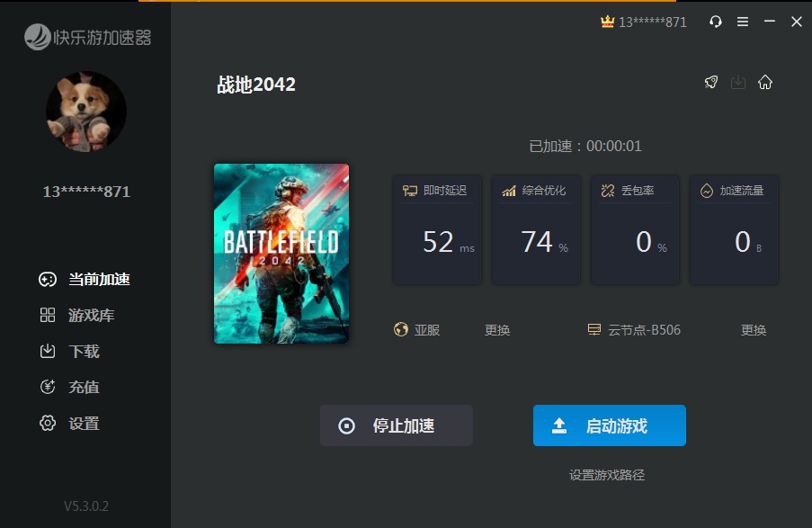Click the cloud node monitor icon

click(x=593, y=330)
